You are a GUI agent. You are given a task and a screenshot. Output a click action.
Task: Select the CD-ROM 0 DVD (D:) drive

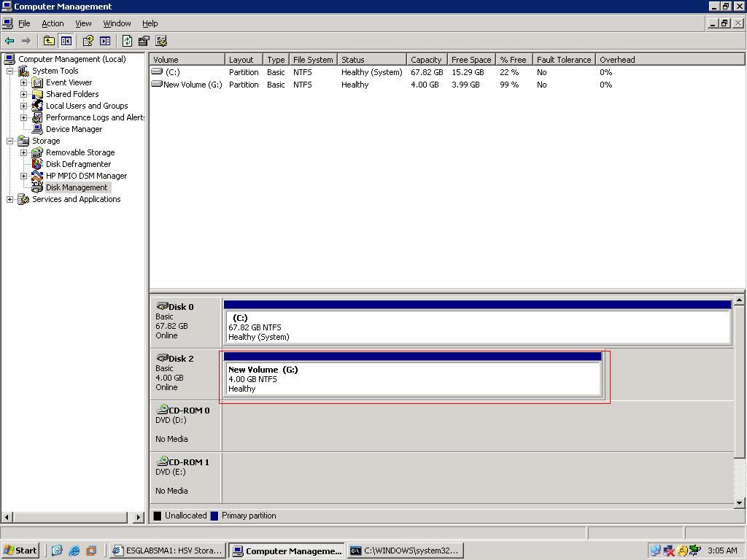point(186,425)
